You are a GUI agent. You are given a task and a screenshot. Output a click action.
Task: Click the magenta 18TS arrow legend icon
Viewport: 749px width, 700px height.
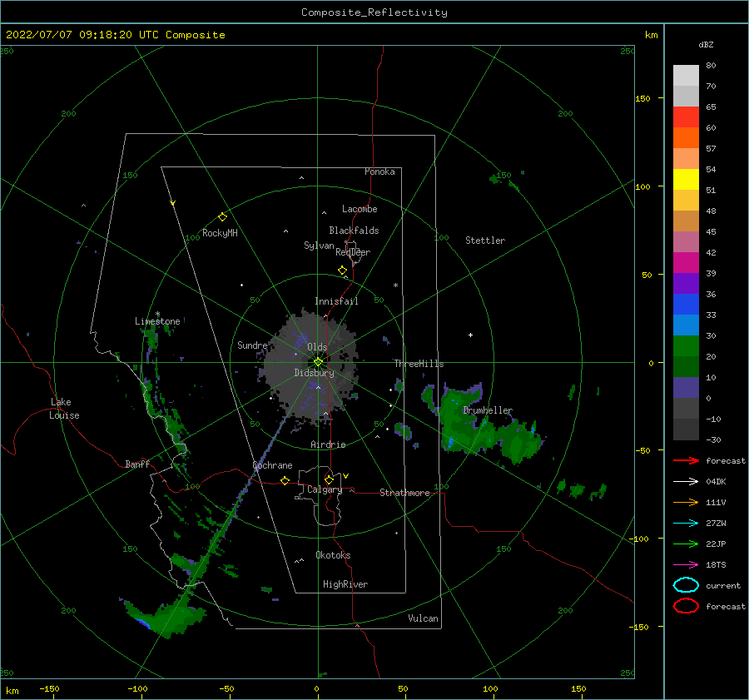[x=686, y=565]
